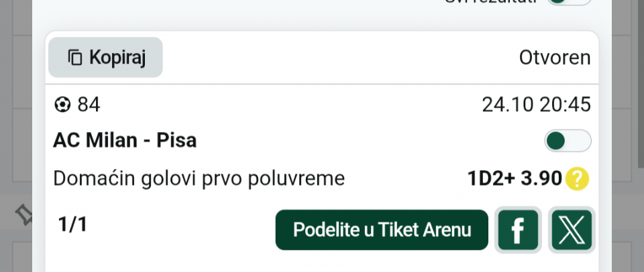Click the 1D2+ selection label
The height and width of the screenshot is (272, 644).
click(491, 178)
